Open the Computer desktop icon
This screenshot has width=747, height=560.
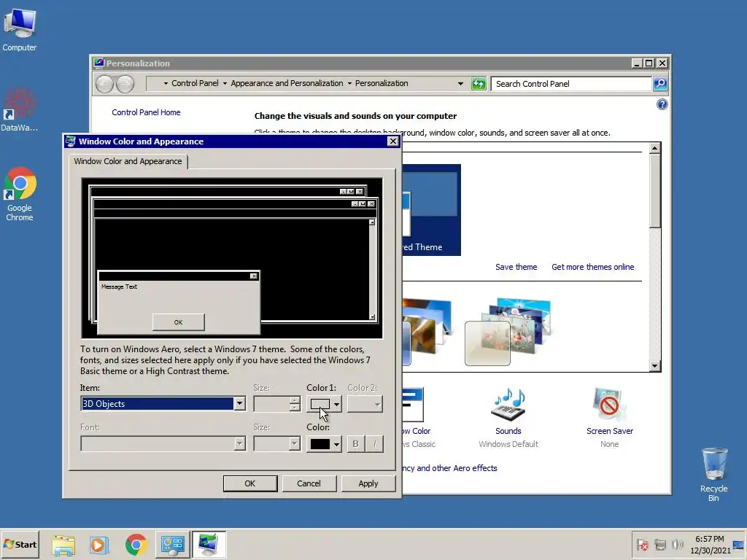pos(20,30)
